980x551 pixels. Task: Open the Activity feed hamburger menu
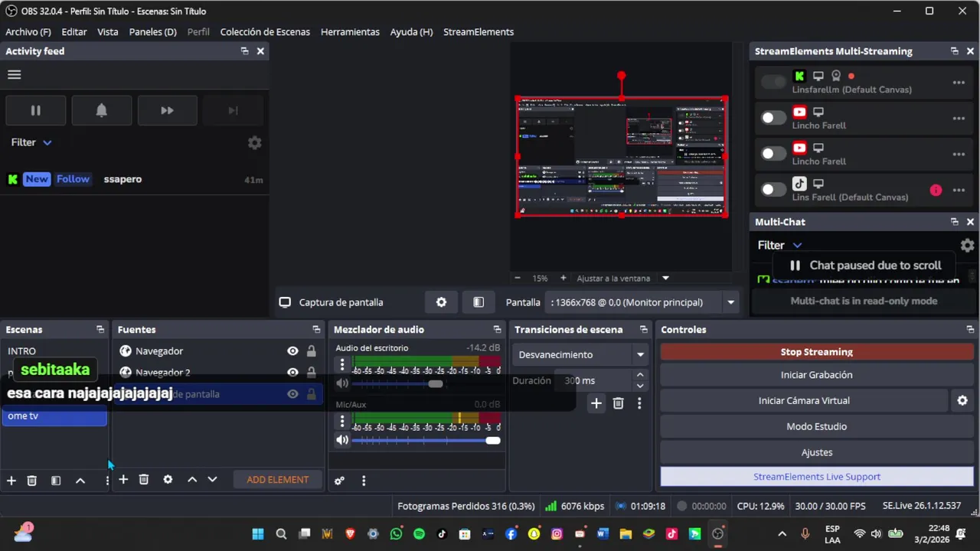tap(14, 75)
